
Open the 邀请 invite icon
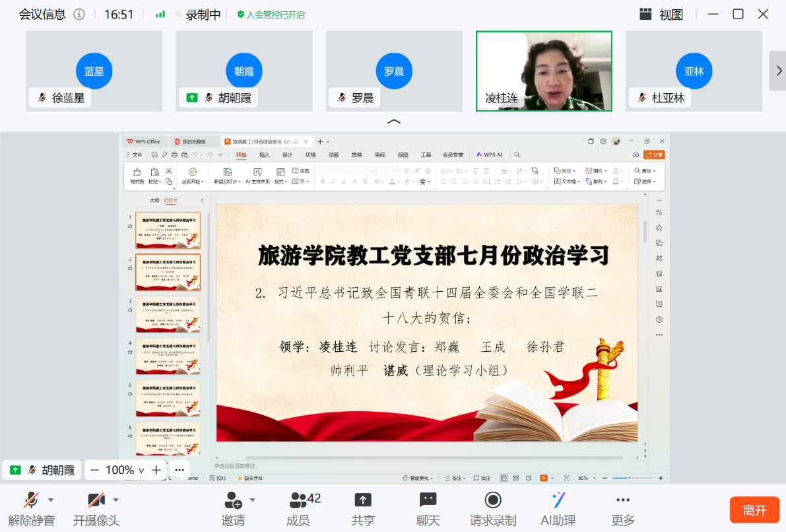[233, 500]
